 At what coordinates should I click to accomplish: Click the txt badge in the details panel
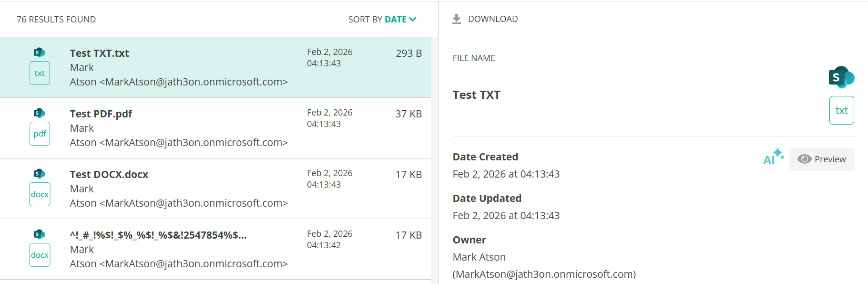841,110
